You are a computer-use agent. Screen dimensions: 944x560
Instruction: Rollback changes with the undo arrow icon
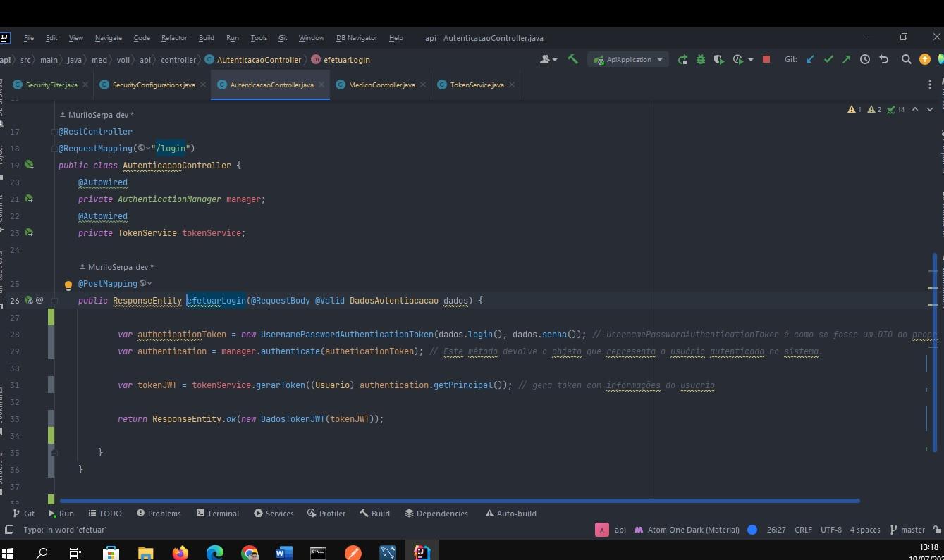pyautogui.click(x=883, y=60)
